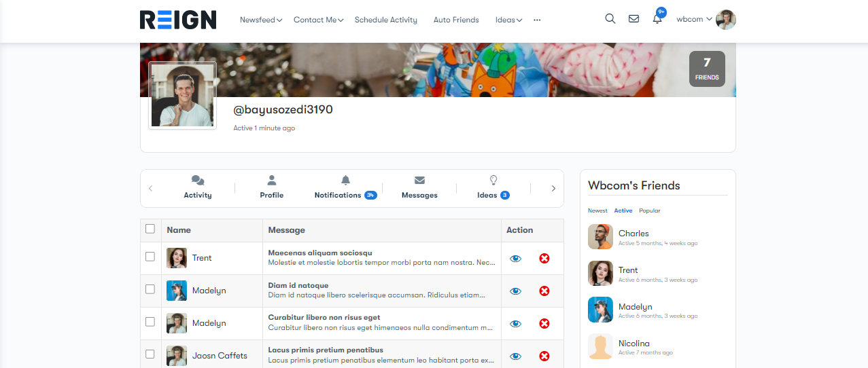Open more menu items with ellipsis icon
This screenshot has height=368, width=868.
point(537,20)
